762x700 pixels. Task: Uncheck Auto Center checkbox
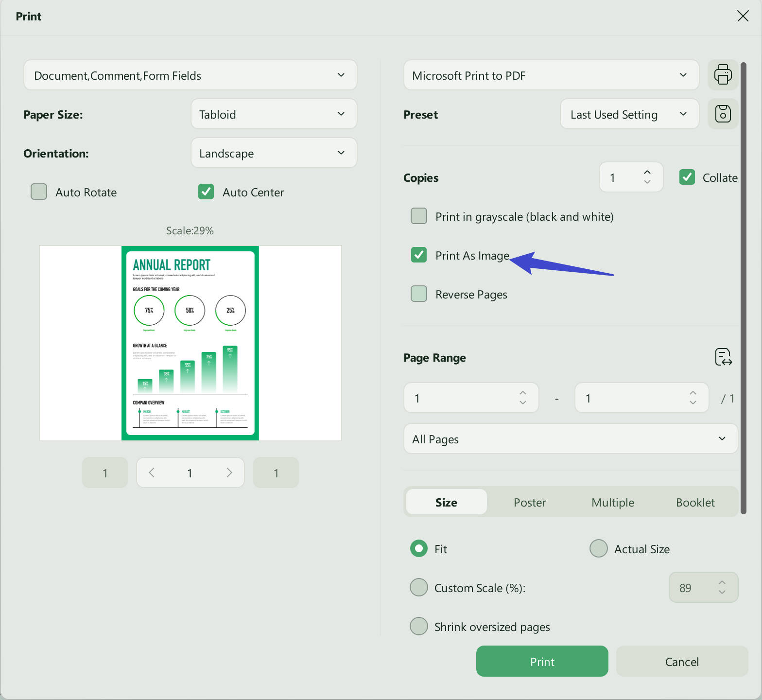click(x=206, y=192)
